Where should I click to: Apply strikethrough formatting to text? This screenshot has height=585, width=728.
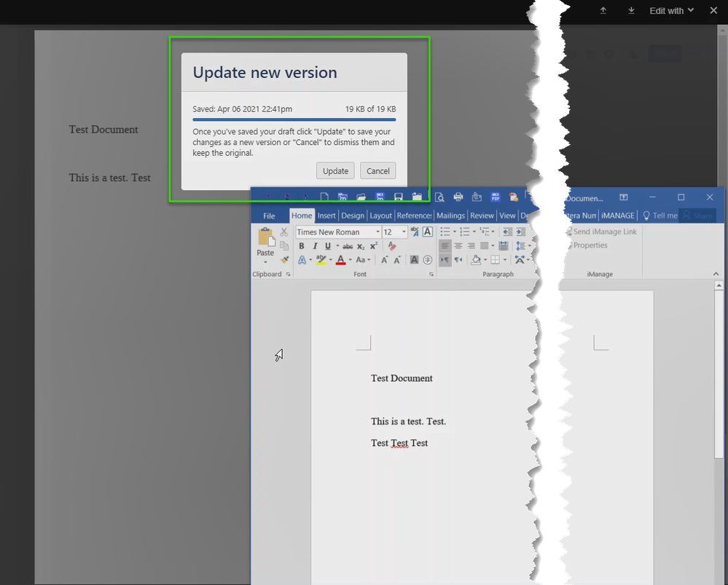(x=348, y=246)
